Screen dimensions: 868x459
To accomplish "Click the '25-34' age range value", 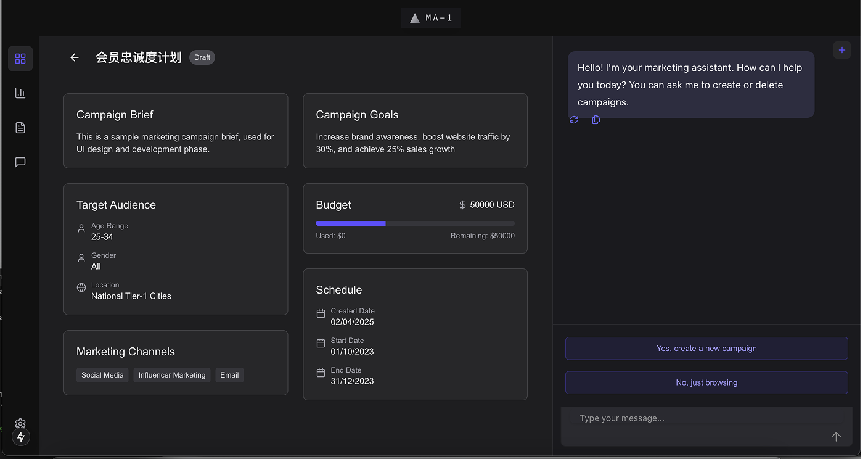I will 102,237.
